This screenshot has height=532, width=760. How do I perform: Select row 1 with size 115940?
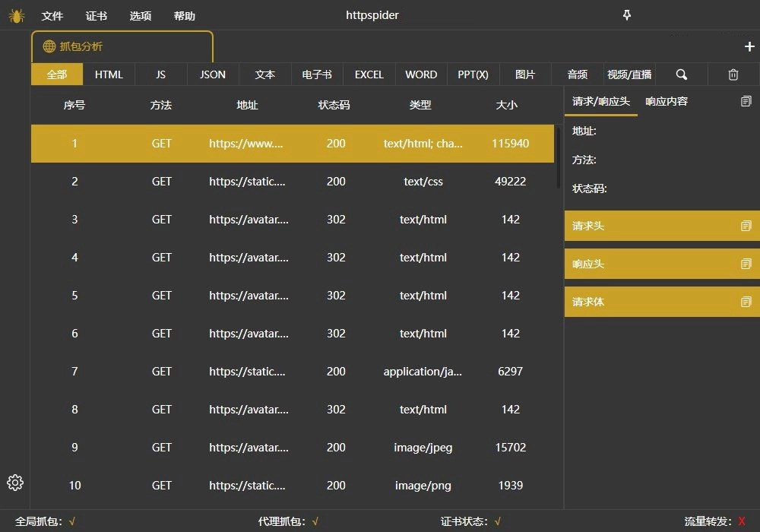[293, 144]
